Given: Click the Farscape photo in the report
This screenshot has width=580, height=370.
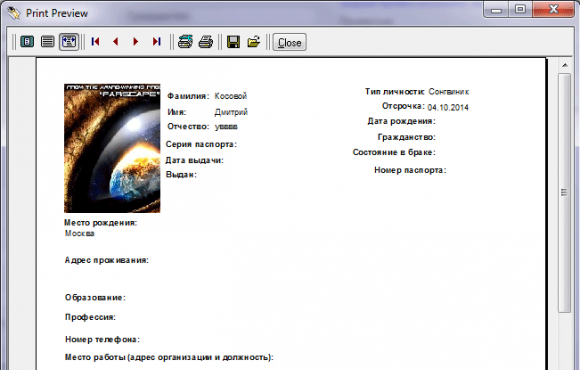Looking at the screenshot, I should click(112, 148).
